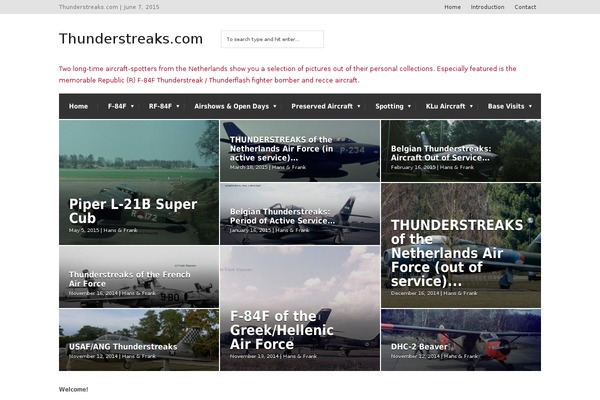The width and height of the screenshot is (600, 400).
Task: Open the Base Visits menu
Action: tap(506, 106)
